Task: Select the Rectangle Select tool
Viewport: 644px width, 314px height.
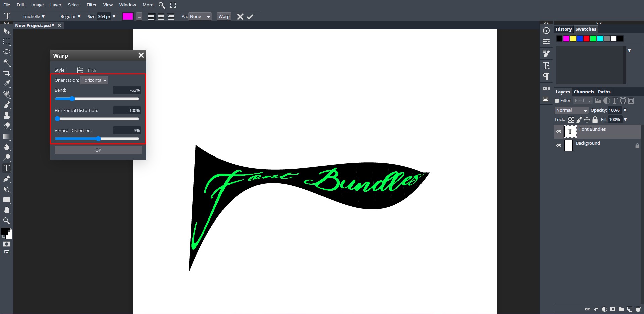Action: point(7,42)
